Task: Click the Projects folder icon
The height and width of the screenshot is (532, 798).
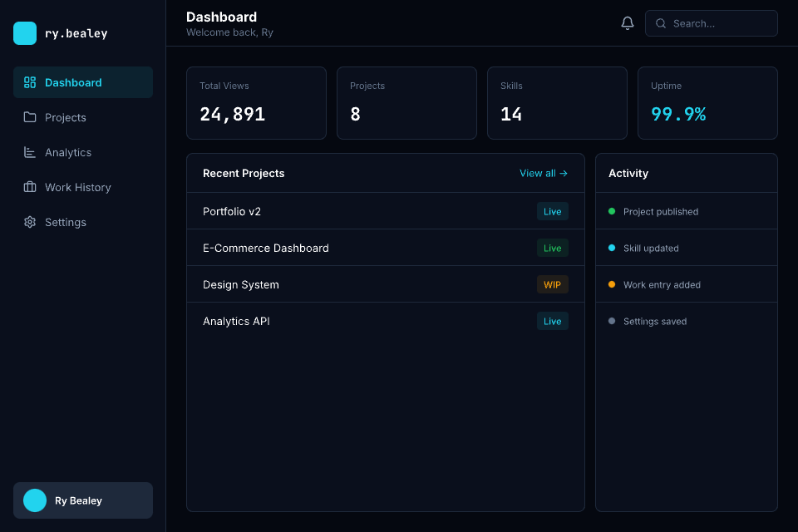Action: tap(30, 117)
